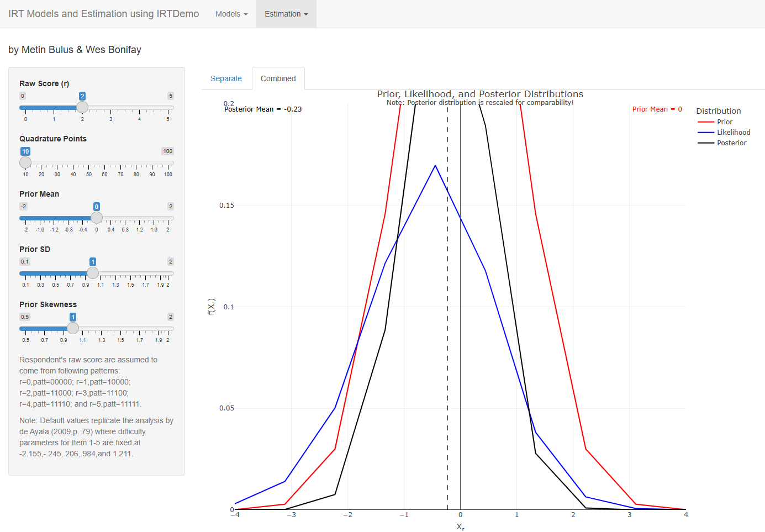The width and height of the screenshot is (765, 532).
Task: Click the IRT Models and Estimation navbar title
Action: point(104,14)
